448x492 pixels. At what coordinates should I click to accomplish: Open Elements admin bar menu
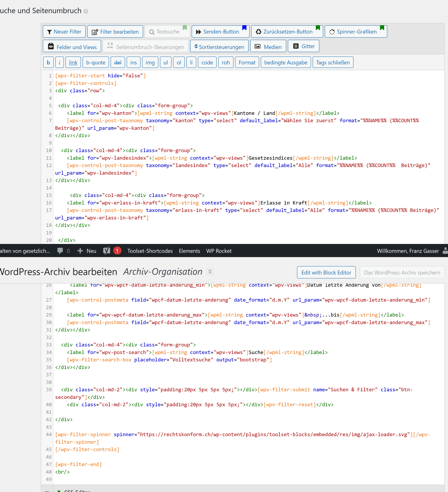tap(189, 251)
